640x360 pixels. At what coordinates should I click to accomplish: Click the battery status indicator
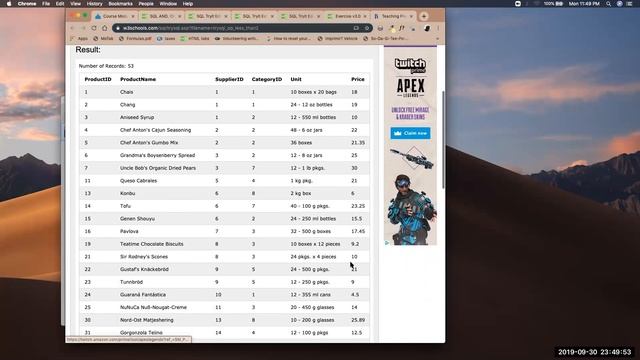[553, 4]
